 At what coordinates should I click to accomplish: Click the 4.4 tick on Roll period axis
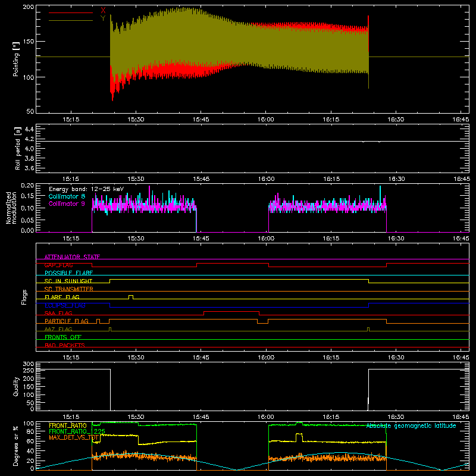tap(29, 129)
